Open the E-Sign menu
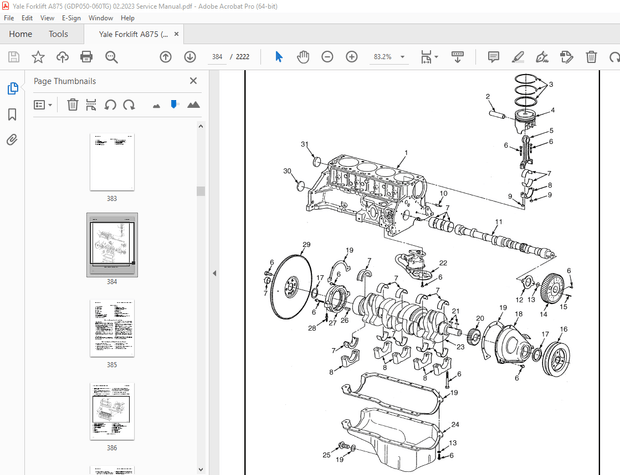The width and height of the screenshot is (620, 475). click(x=73, y=18)
